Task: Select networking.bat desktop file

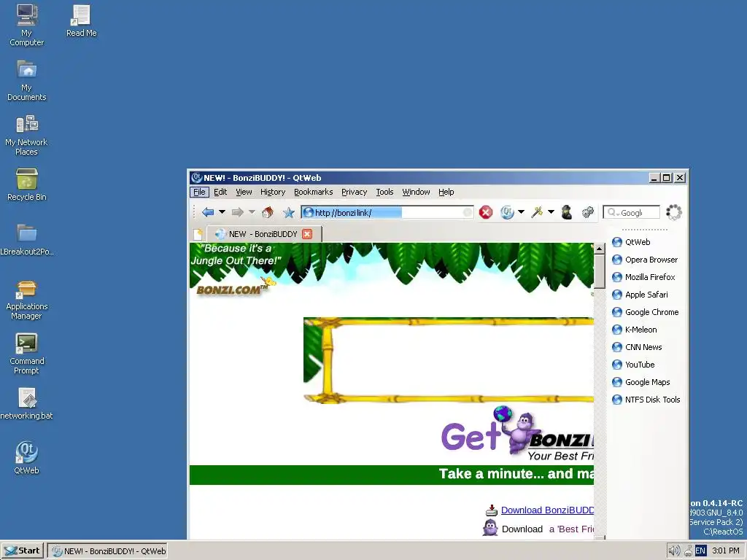Action: point(27,404)
